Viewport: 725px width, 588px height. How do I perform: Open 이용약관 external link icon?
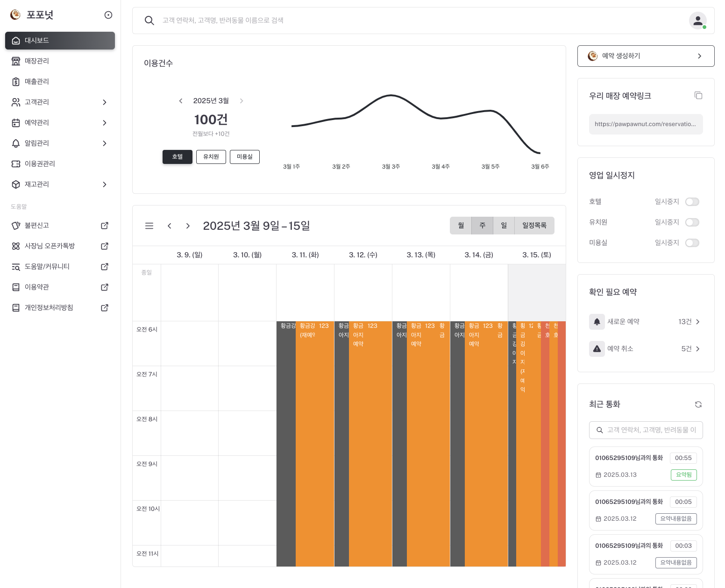point(105,287)
